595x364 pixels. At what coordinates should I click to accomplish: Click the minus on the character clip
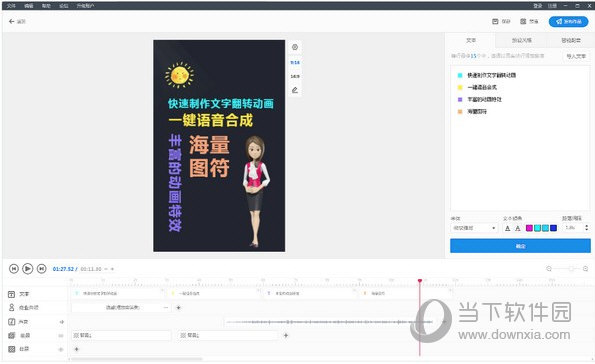(165, 307)
